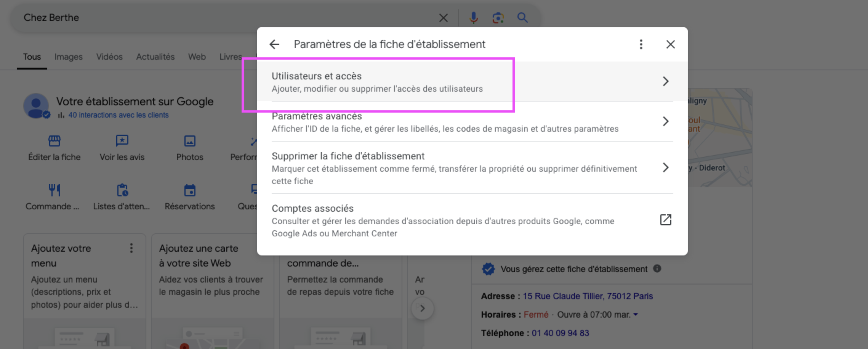Viewport: 868px width, 349px height.
Task: Open the Ajoutez une carte à votre site Web card
Action: click(213, 291)
